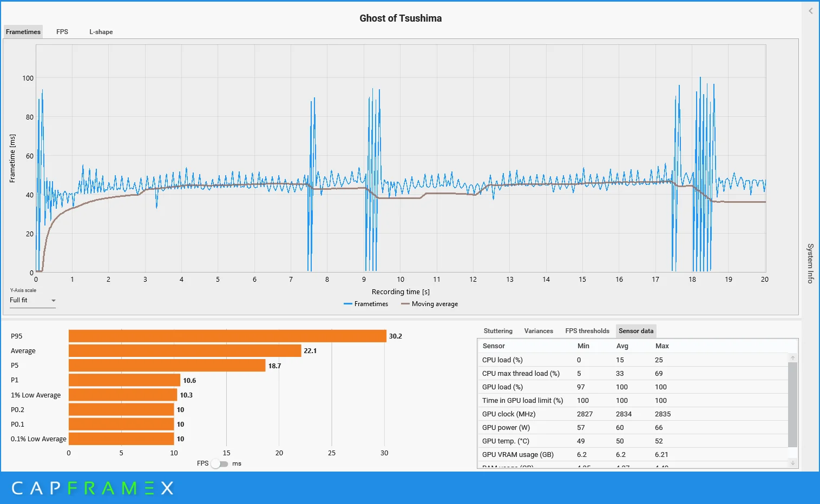Select the CPU load (%) row label

pos(502,360)
